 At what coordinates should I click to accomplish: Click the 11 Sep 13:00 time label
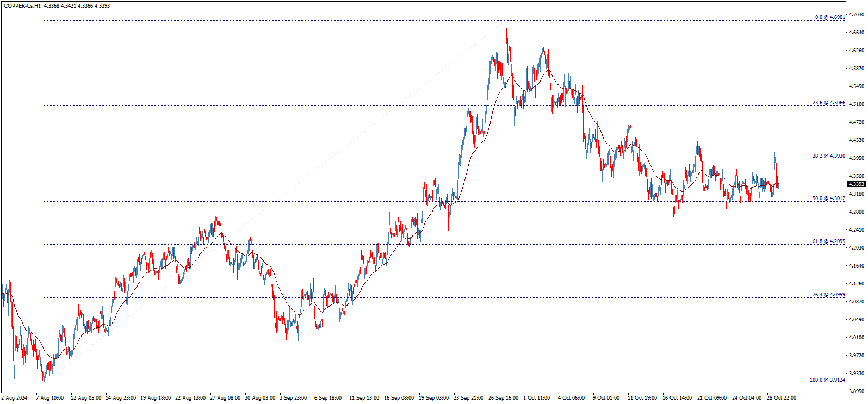point(364,398)
